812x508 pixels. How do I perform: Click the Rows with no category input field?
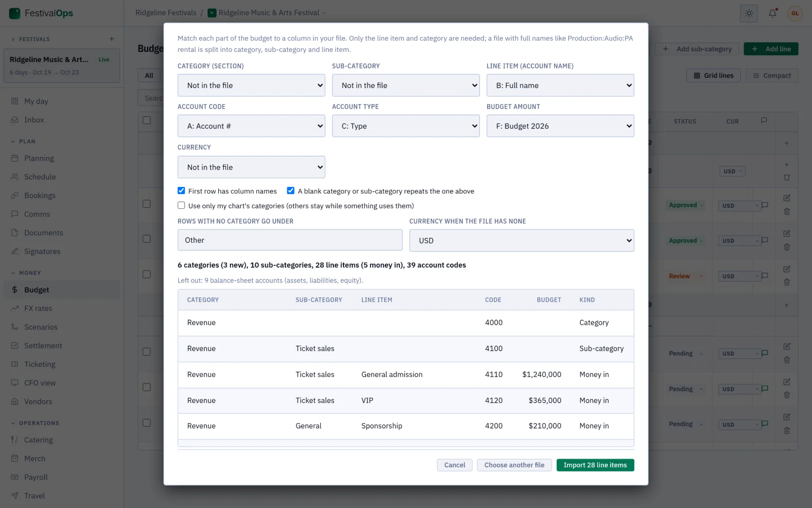(x=290, y=240)
